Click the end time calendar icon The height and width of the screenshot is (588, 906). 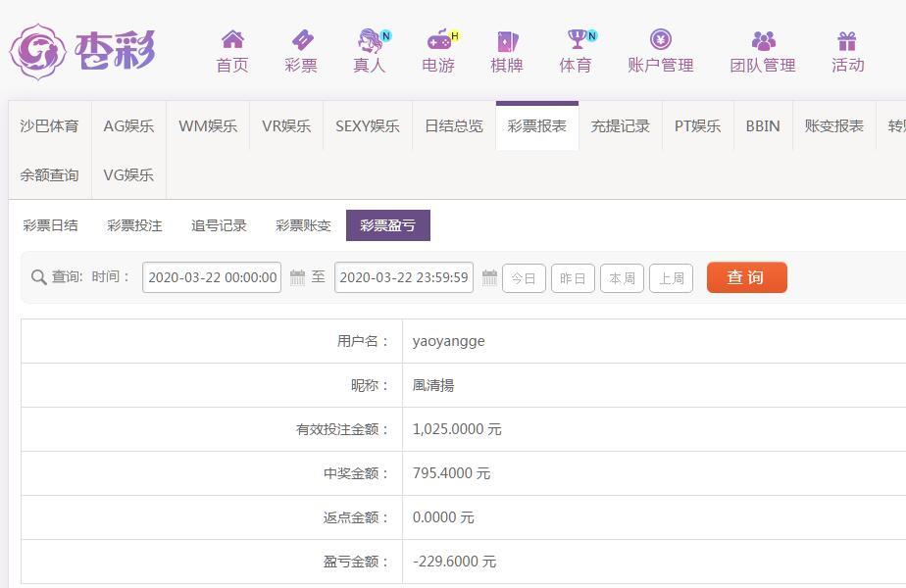pos(489,277)
